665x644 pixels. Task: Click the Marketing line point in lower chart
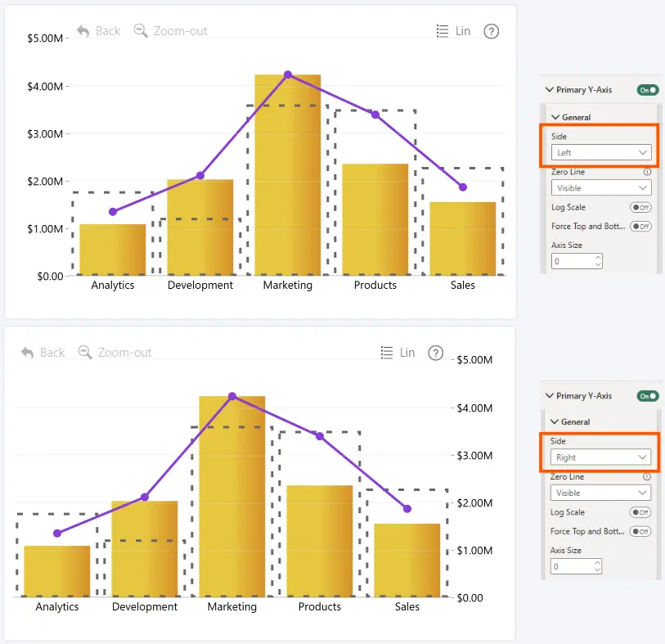[232, 396]
